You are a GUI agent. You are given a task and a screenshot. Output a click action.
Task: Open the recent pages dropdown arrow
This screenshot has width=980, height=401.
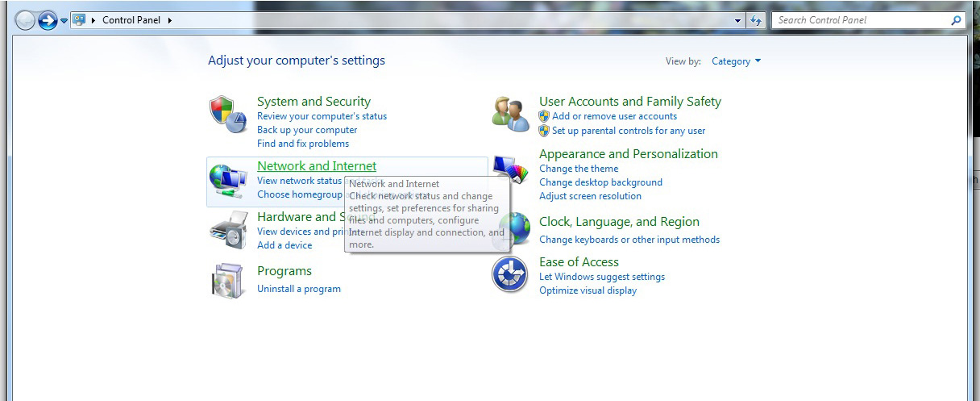click(64, 21)
